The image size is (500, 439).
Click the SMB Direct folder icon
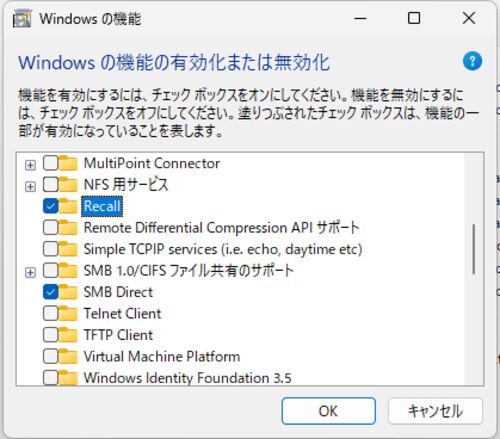68,292
